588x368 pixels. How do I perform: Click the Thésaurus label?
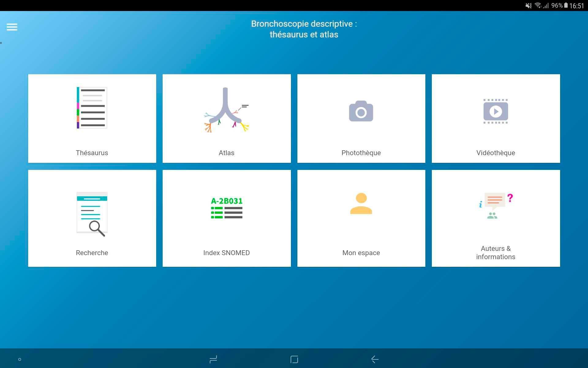92,153
